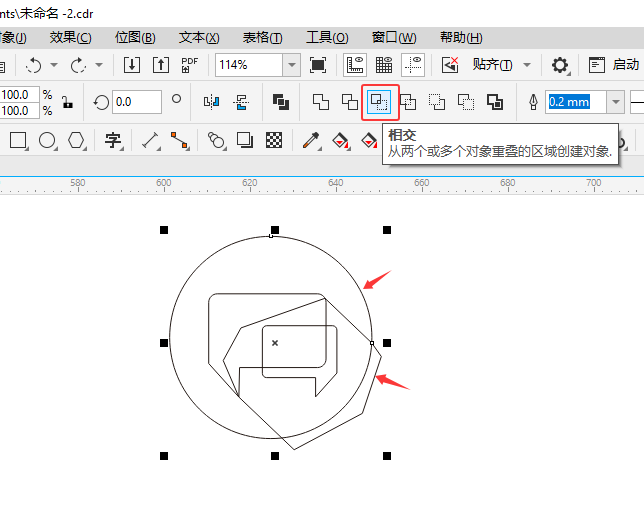Click the 启动 (Launch) button
644x516 pixels.
coord(614,65)
